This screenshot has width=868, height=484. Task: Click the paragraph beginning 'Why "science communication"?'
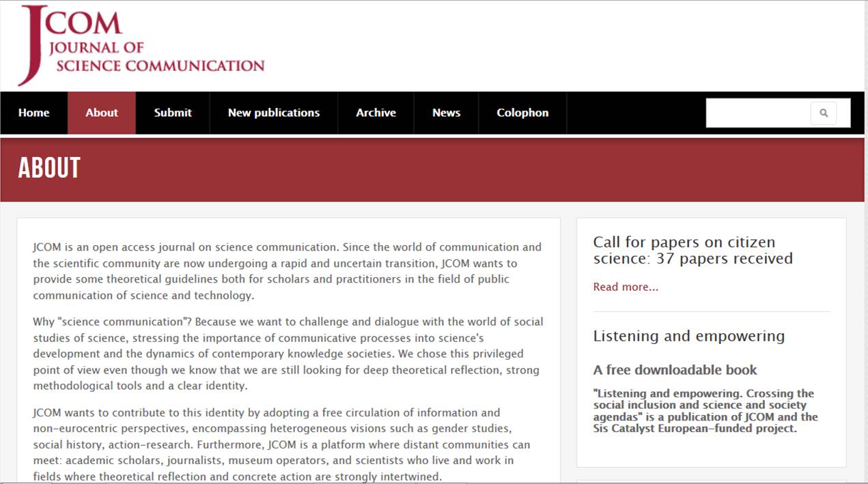[287, 354]
